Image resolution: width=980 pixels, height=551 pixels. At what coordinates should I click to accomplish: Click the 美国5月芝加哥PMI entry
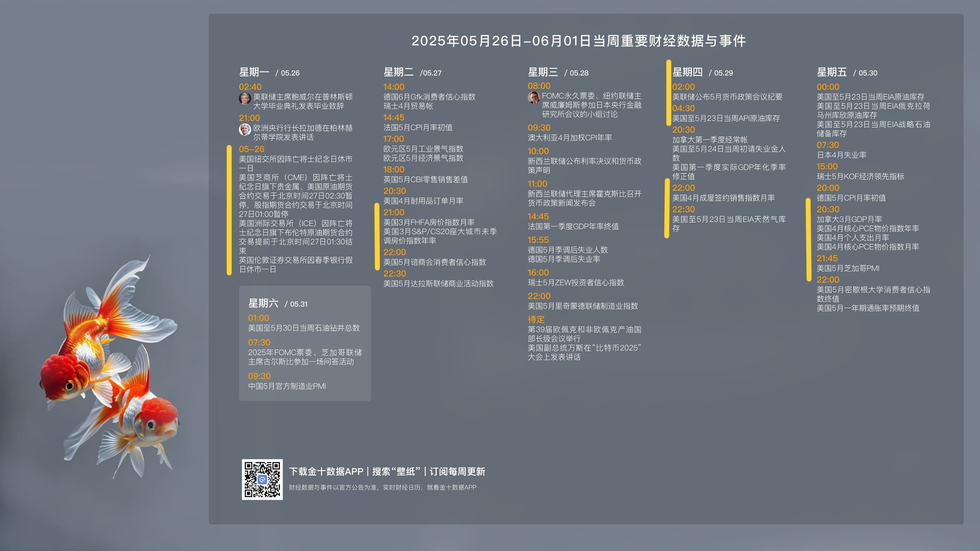[848, 268]
